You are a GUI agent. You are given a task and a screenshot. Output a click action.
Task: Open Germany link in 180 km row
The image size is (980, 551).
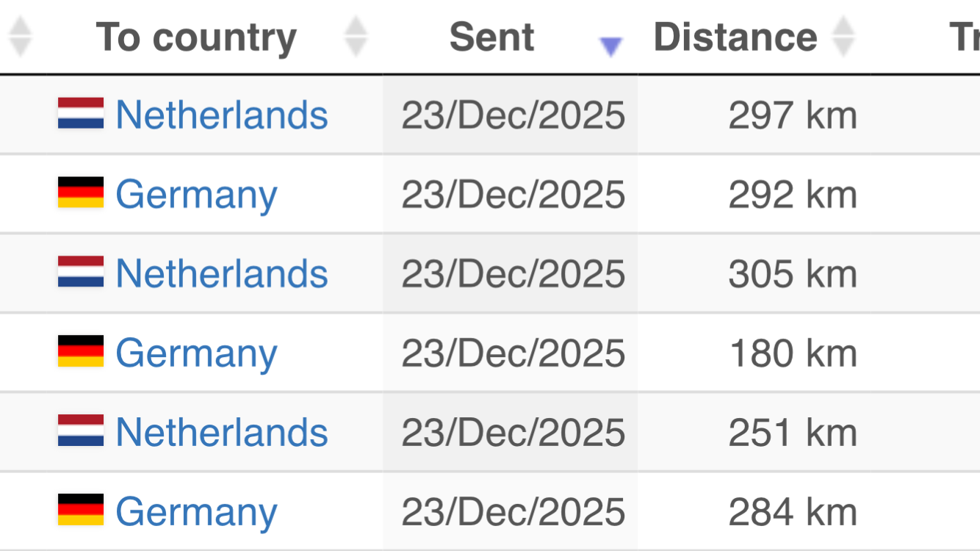196,353
